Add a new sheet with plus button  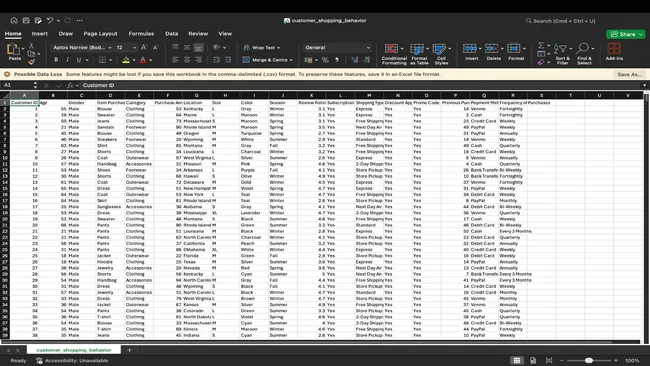(129, 350)
